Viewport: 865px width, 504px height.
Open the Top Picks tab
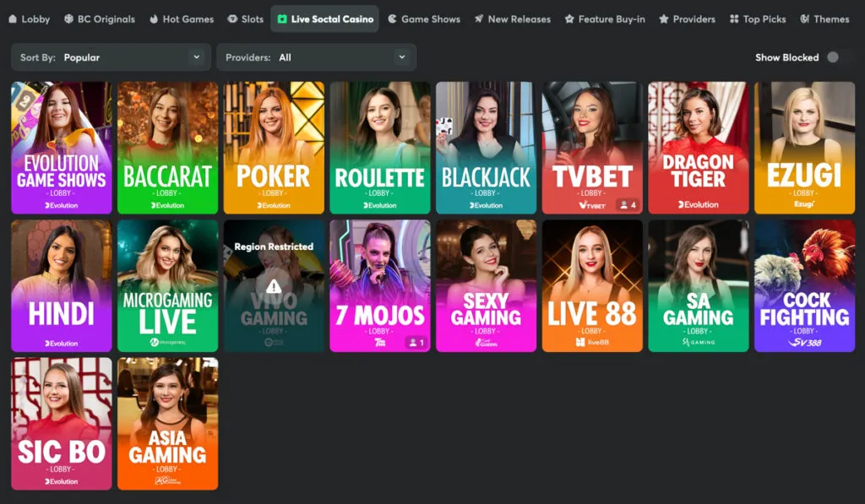[x=758, y=19]
